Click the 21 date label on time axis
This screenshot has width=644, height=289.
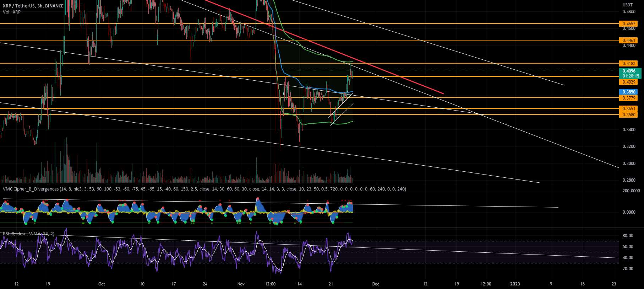click(x=331, y=284)
